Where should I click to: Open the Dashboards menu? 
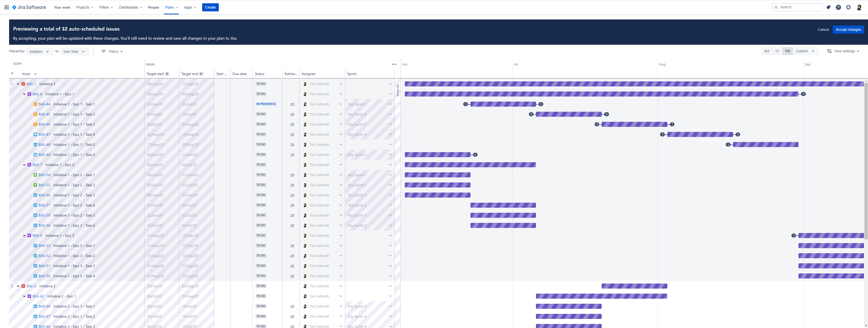click(x=130, y=7)
